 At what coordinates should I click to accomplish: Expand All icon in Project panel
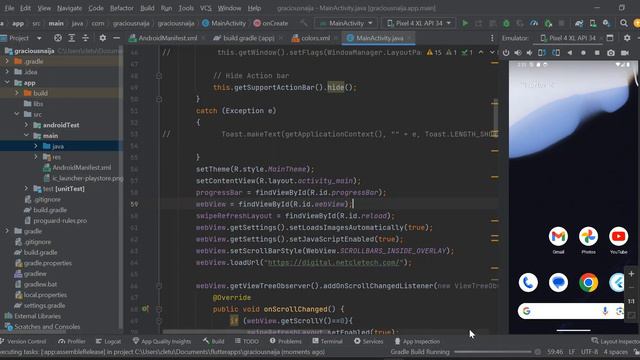(x=71, y=38)
